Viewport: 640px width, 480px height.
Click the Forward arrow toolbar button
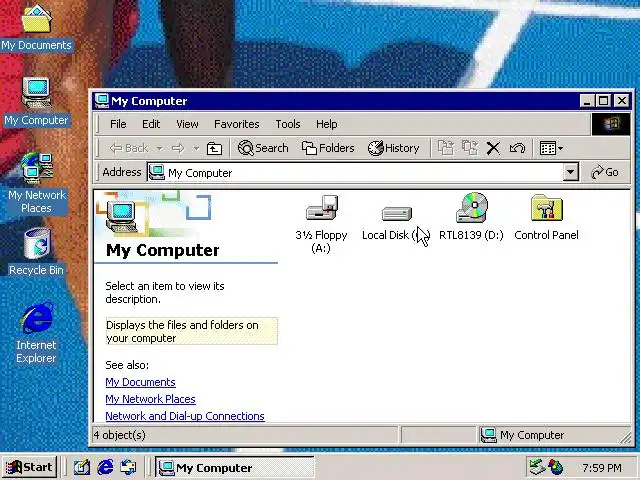[x=178, y=148]
